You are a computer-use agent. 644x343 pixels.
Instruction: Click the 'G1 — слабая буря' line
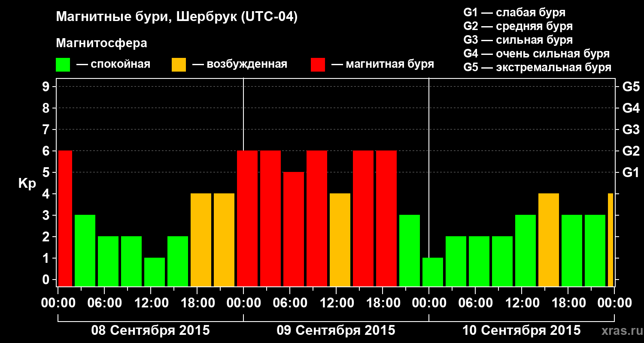click(x=514, y=12)
